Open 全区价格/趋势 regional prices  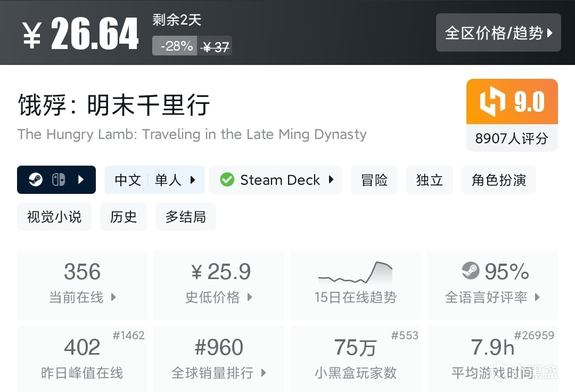point(498,33)
